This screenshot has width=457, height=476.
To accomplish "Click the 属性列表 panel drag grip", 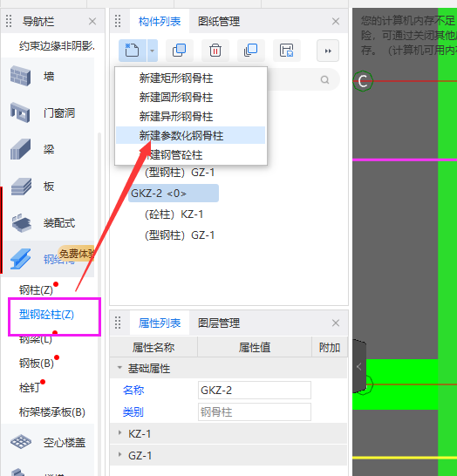I will click(x=118, y=323).
